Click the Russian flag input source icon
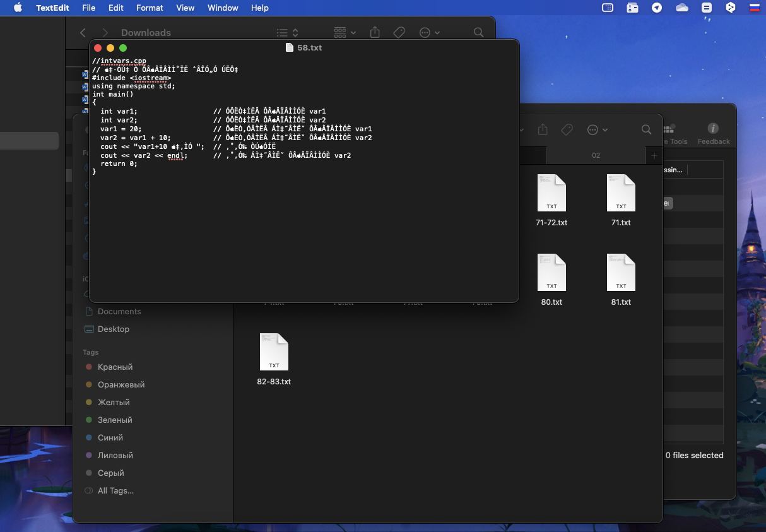Viewport: 766px width, 532px height. click(754, 8)
